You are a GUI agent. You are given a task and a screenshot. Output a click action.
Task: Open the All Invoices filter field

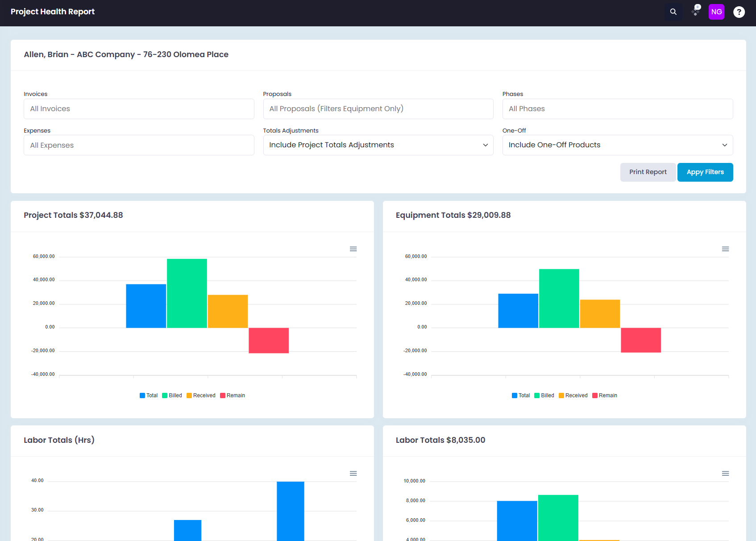click(139, 109)
